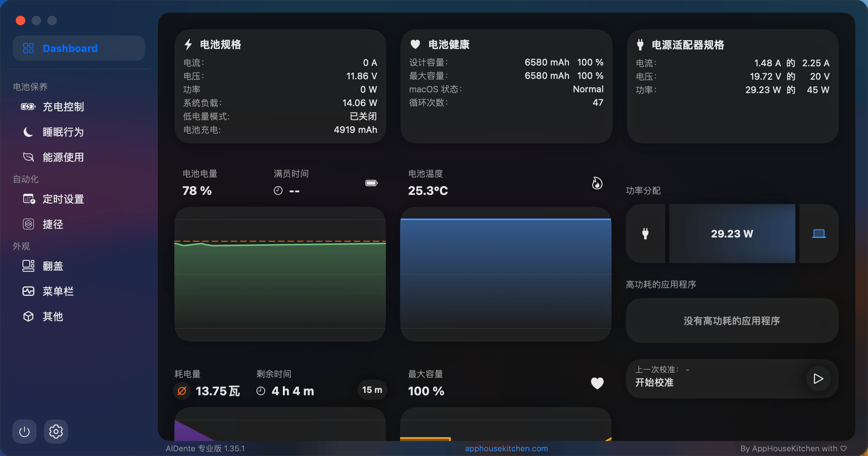
Task: Click 开始校准 start calibration text
Action: pyautogui.click(x=654, y=383)
